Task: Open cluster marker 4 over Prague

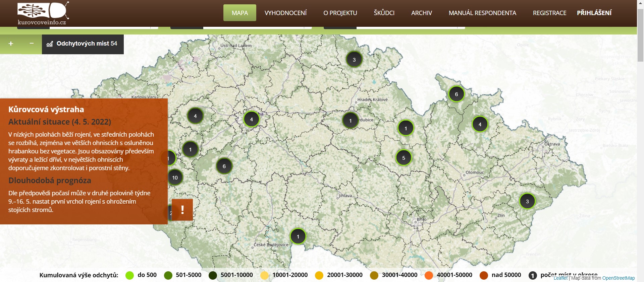Action: (x=251, y=119)
